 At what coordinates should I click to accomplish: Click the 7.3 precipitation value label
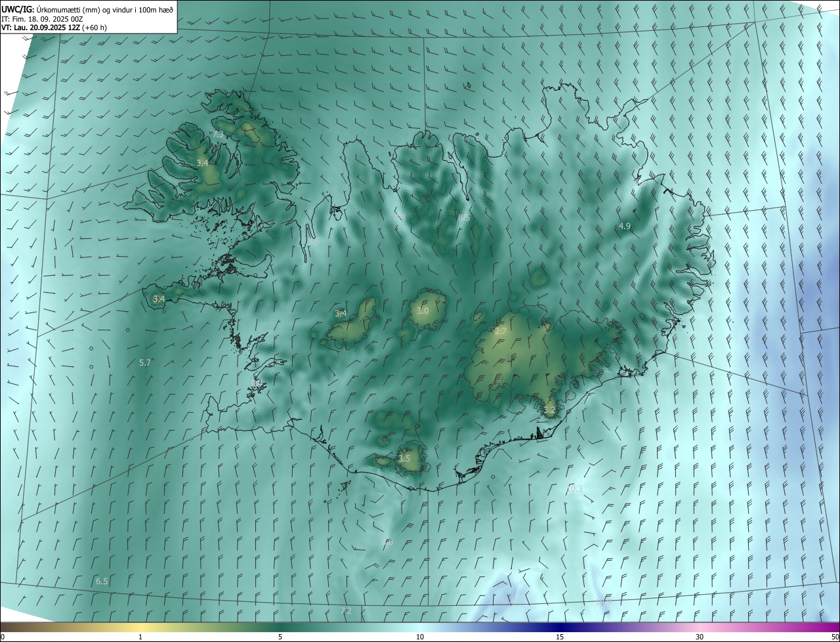click(218, 134)
